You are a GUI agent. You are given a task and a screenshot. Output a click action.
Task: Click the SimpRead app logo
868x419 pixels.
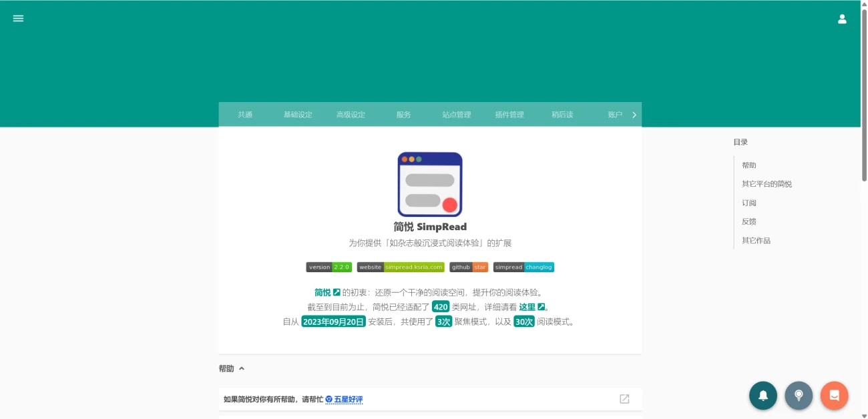tap(430, 184)
